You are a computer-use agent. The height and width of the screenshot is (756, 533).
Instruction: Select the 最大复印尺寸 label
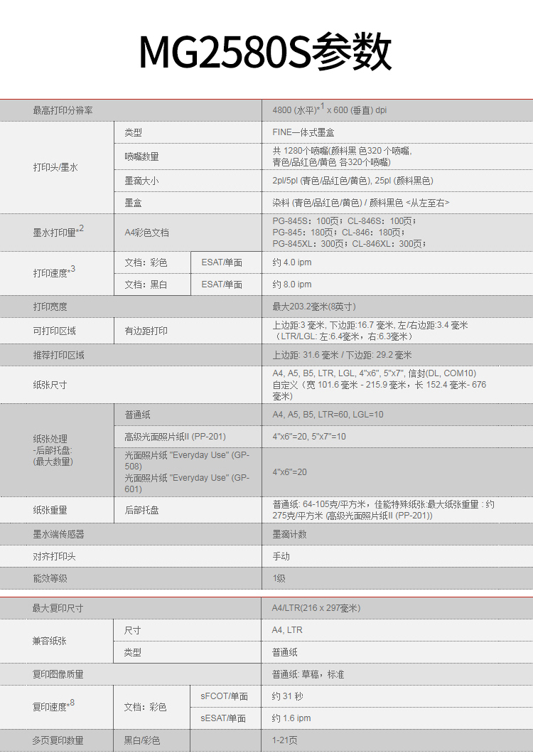(58, 609)
